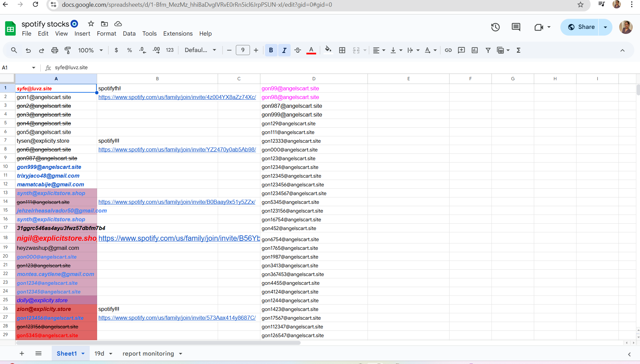Open the comments panel

516,27
